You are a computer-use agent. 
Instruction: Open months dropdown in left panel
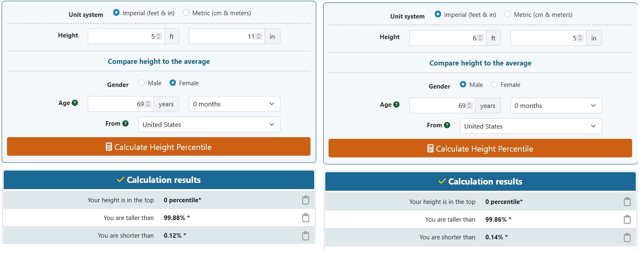click(x=234, y=104)
